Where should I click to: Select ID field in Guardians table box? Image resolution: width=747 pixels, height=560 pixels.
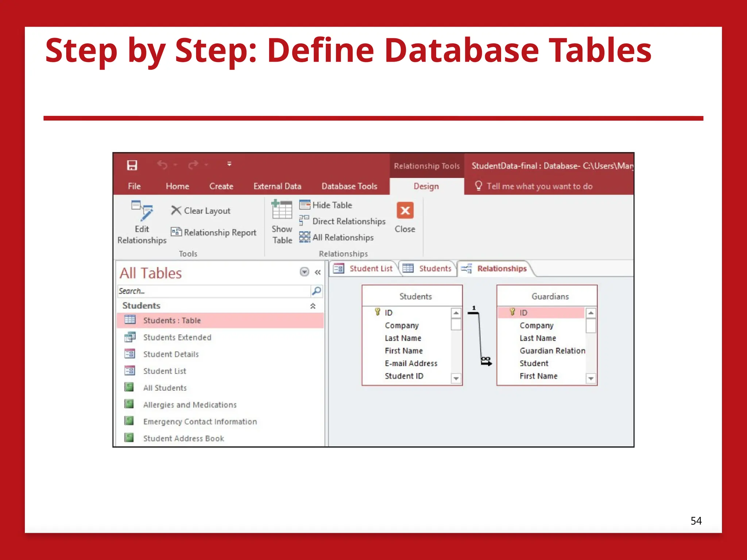pyautogui.click(x=541, y=312)
